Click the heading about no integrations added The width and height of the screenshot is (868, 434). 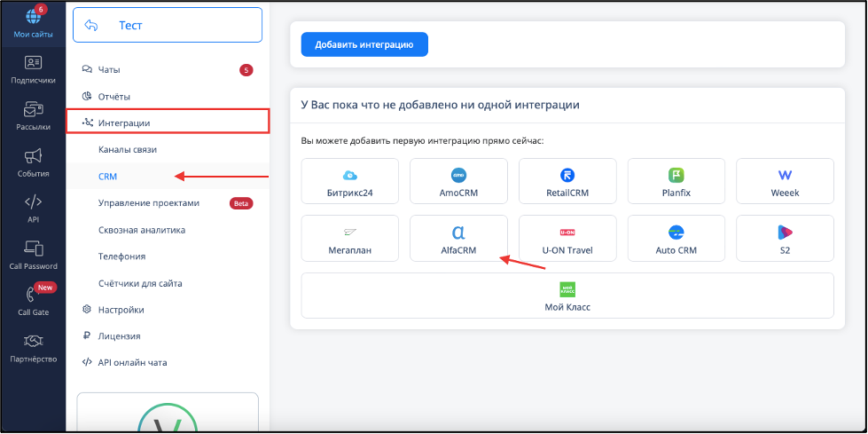coord(440,105)
